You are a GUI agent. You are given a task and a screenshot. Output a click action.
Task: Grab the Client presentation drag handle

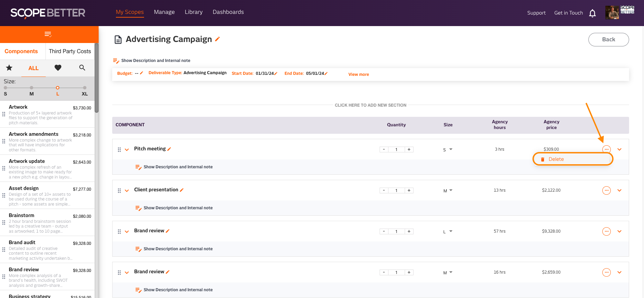tap(119, 191)
